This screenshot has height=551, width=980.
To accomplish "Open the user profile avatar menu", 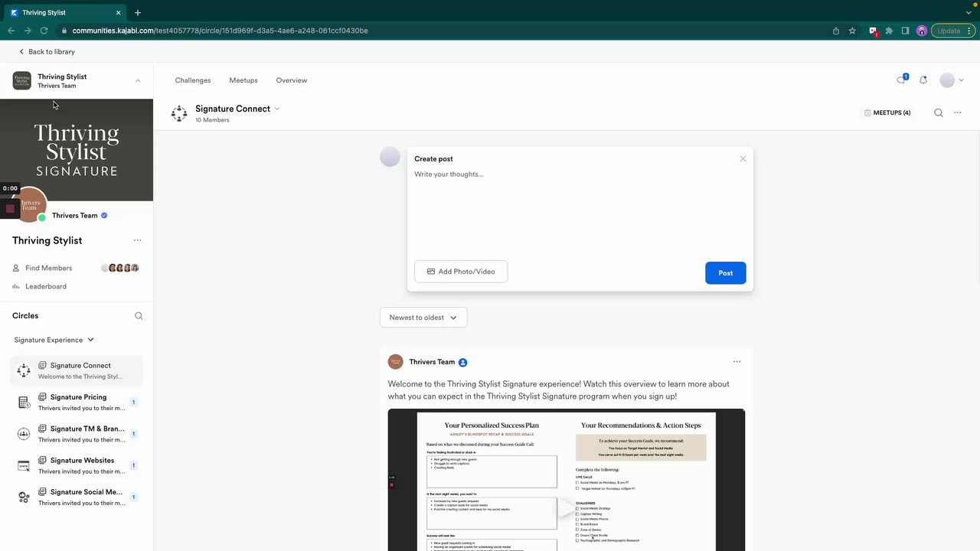I will coord(952,80).
